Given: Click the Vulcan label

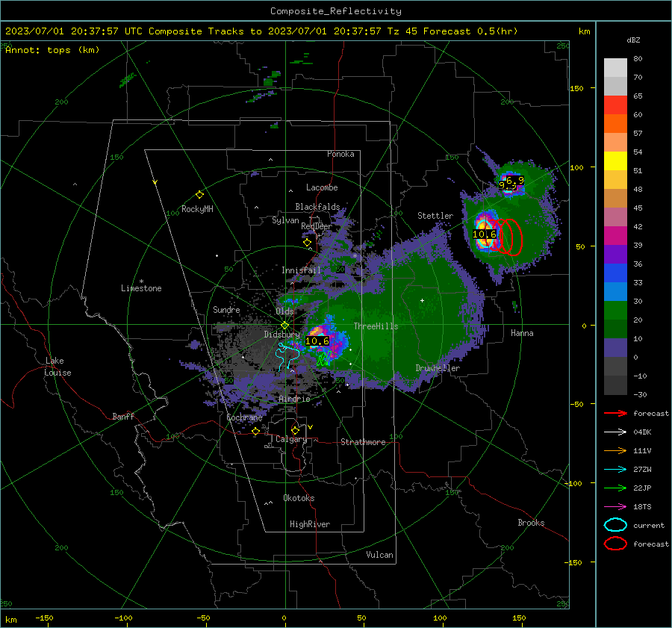Looking at the screenshot, I should point(379,555).
